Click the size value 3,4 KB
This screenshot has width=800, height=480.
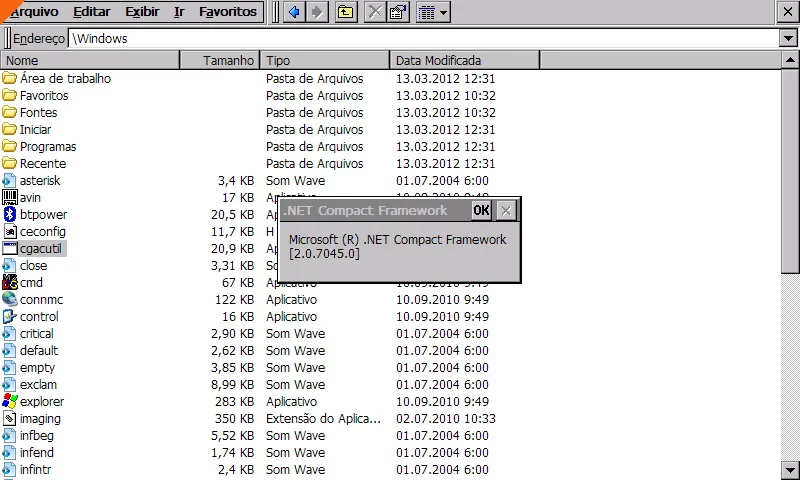pos(236,180)
